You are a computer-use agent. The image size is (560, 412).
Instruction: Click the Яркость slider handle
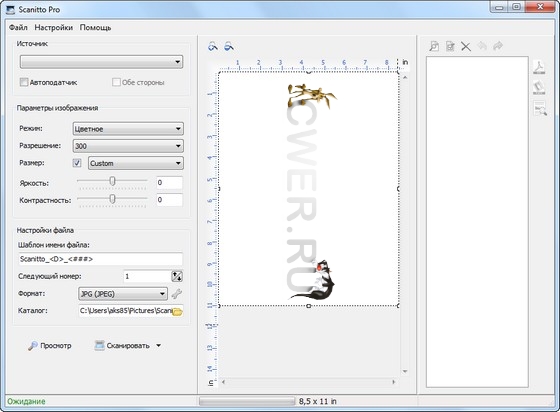(112, 181)
